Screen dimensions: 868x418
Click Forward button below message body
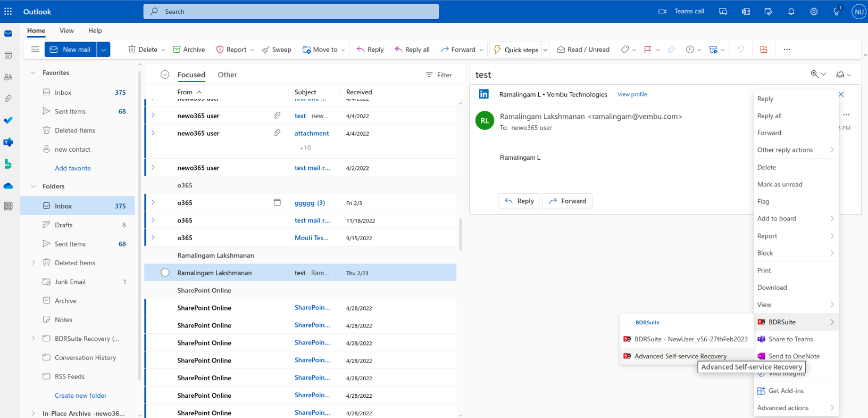[567, 201]
